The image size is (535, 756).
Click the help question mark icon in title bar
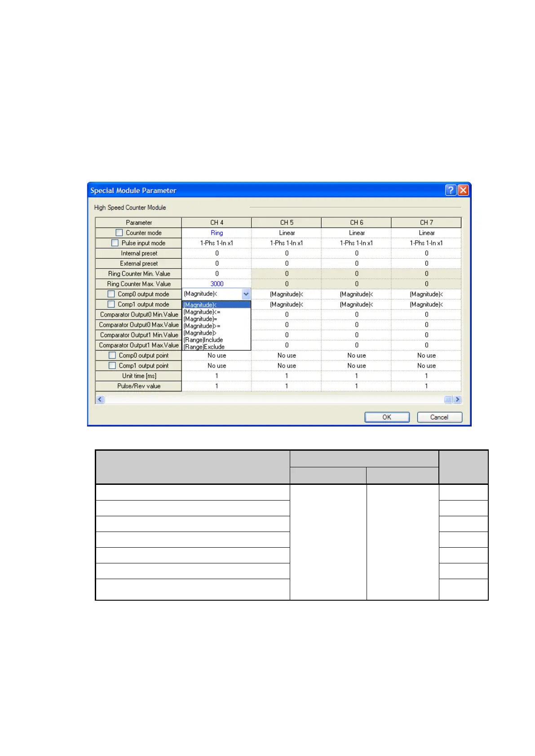(451, 190)
